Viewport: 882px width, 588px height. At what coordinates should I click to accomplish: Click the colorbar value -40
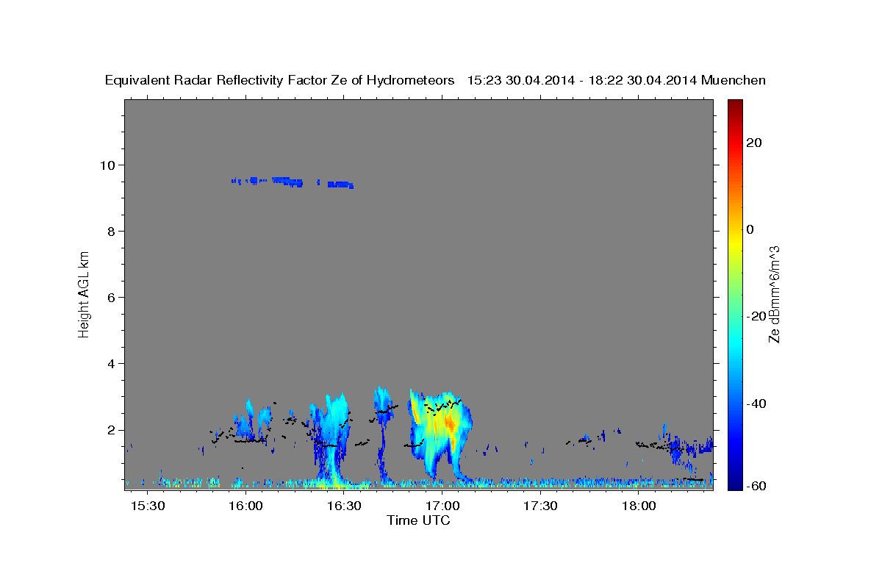[x=755, y=404]
